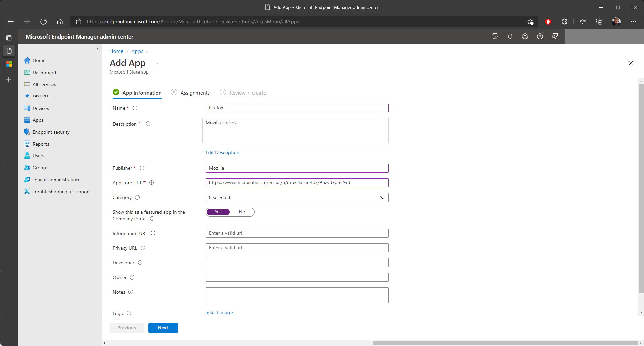Click the Publisher input field
This screenshot has width=644, height=346.
[x=297, y=168]
